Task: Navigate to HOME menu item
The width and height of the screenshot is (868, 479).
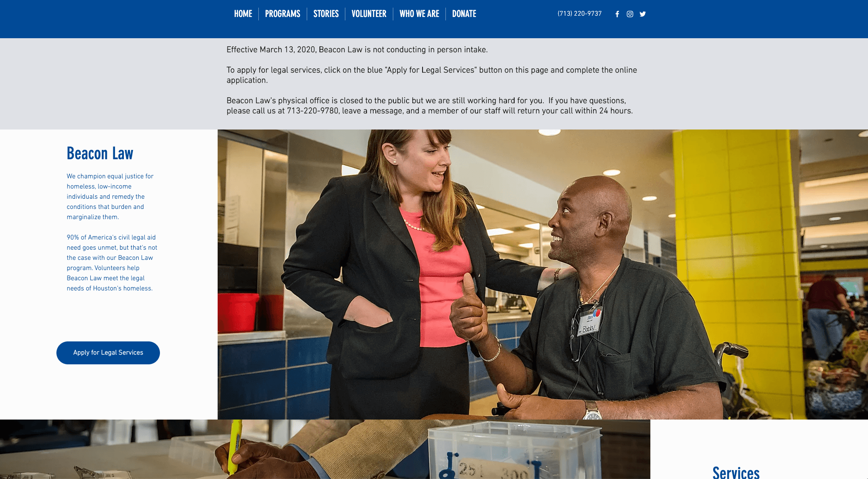Action: click(242, 14)
